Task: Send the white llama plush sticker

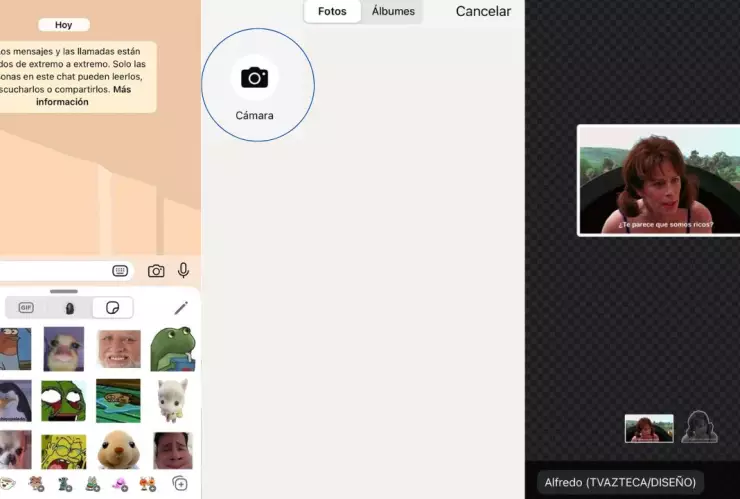Action: [x=173, y=401]
